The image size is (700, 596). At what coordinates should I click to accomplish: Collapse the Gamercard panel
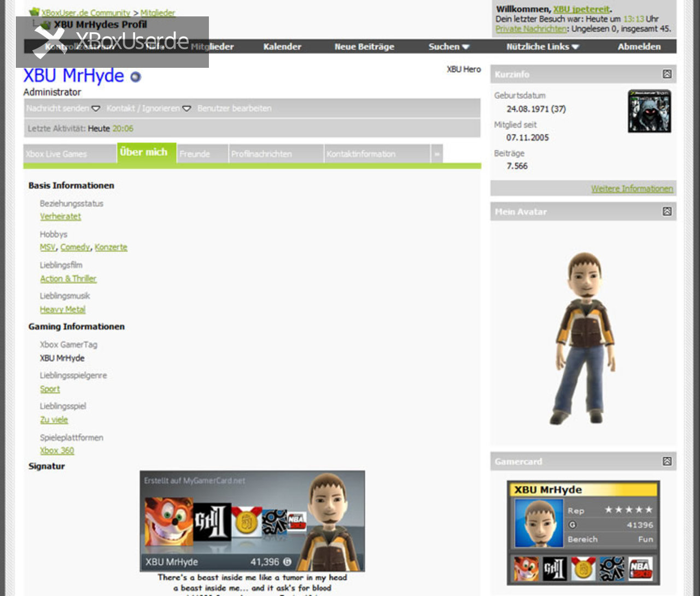[x=667, y=461]
